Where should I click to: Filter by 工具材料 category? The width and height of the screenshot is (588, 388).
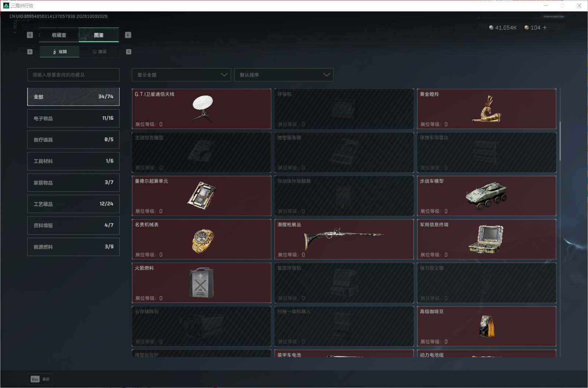click(73, 161)
